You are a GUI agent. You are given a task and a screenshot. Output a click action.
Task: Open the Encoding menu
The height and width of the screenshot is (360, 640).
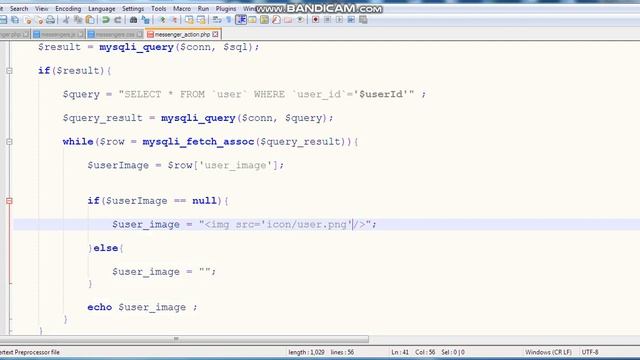click(68, 9)
